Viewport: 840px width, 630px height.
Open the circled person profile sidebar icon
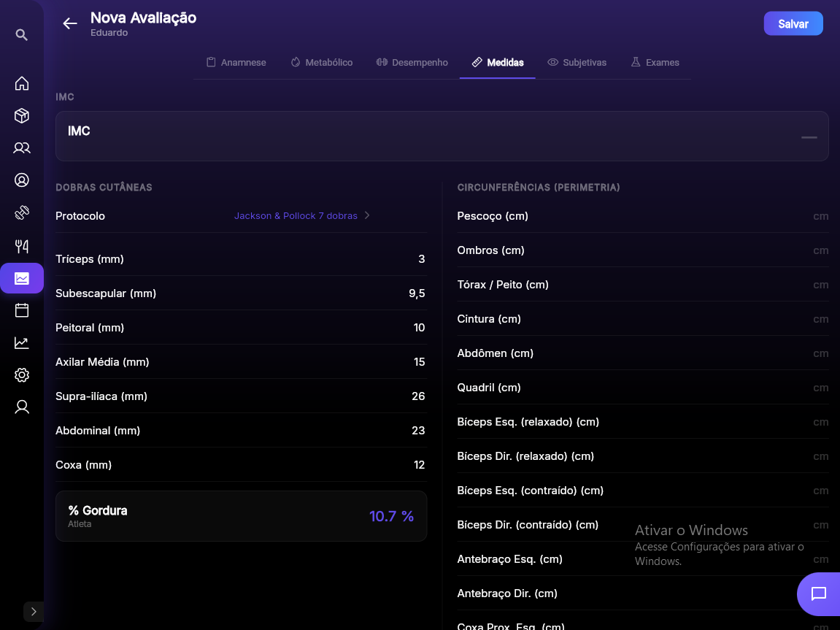(21, 180)
